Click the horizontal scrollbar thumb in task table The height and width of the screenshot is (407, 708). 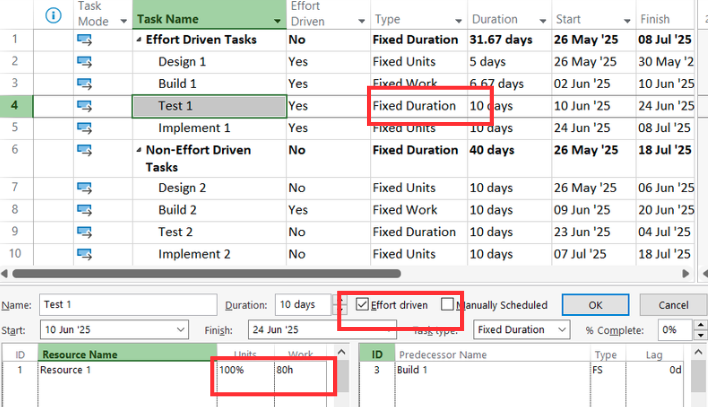click(x=206, y=274)
